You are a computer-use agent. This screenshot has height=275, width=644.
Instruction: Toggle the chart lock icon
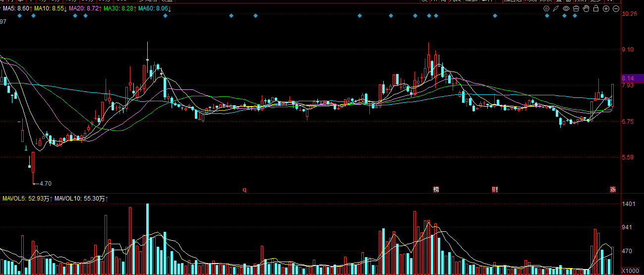[596, 9]
